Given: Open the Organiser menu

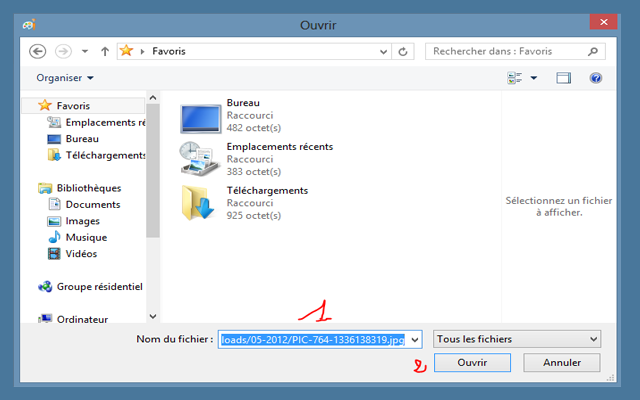Looking at the screenshot, I should 65,78.
